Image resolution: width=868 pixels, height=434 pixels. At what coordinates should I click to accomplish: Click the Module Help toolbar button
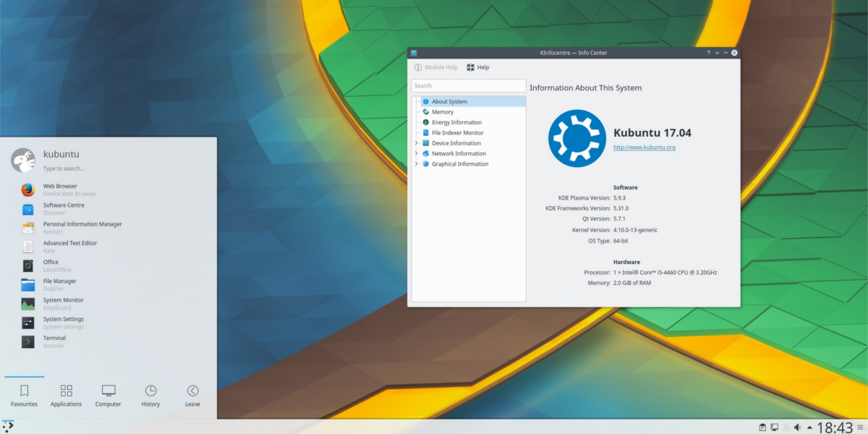pos(435,67)
